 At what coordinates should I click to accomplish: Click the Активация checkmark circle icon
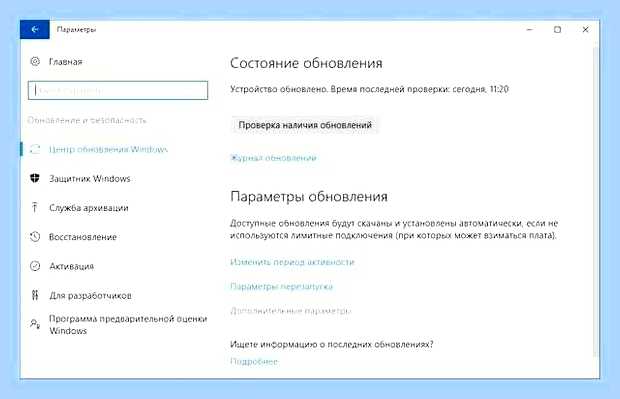pyautogui.click(x=35, y=266)
